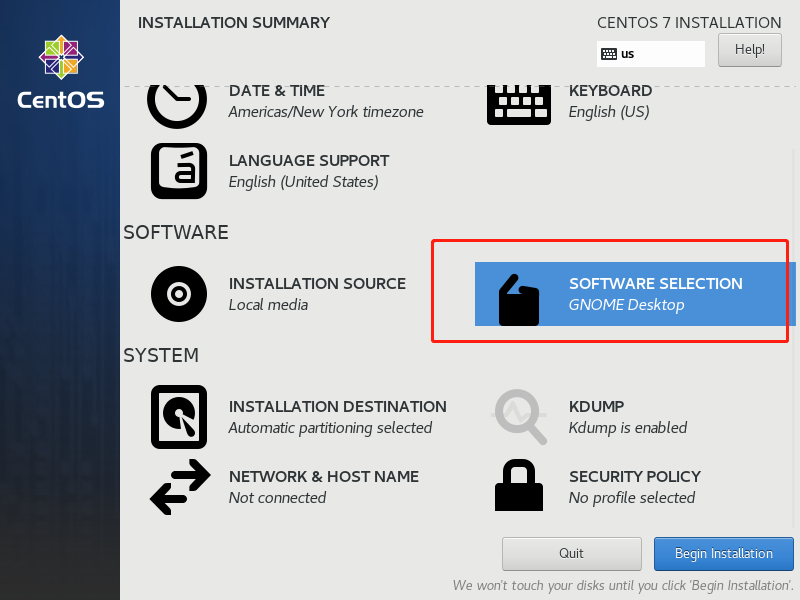This screenshot has height=600, width=800.
Task: Click the Quit button
Action: click(571, 554)
